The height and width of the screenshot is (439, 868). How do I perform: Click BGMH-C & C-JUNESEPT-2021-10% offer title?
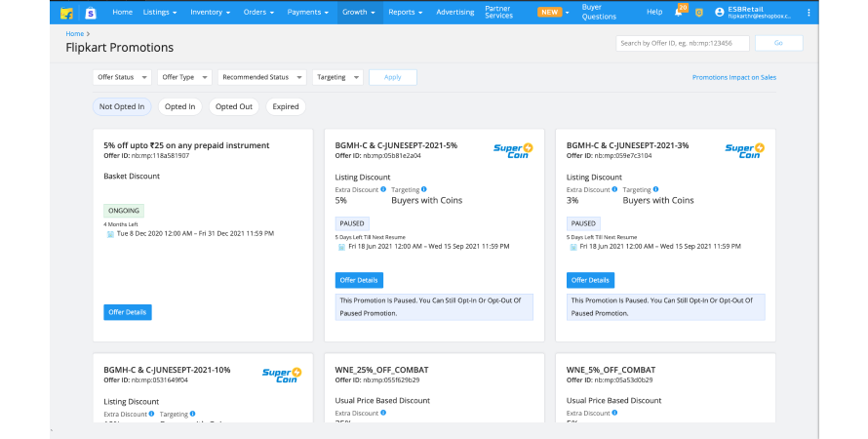pyautogui.click(x=167, y=370)
